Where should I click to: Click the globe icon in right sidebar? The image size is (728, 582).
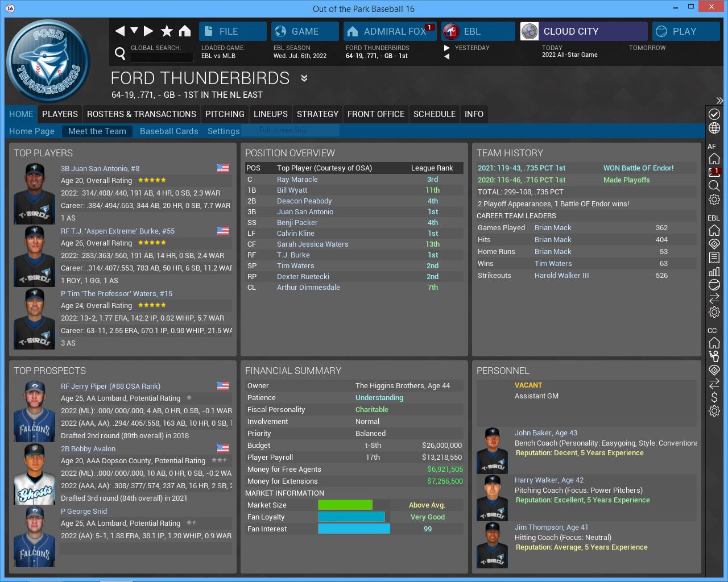point(714,128)
